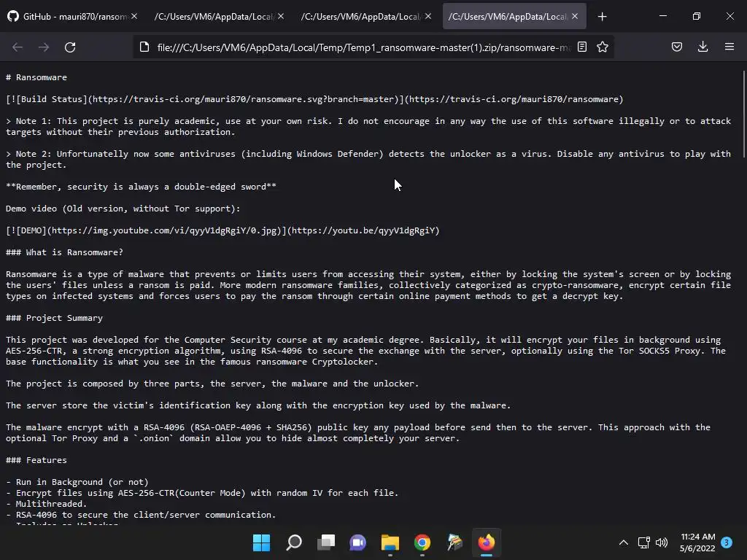The height and width of the screenshot is (560, 747).
Task: Click '- Run in Background (or not)' line
Action: tap(77, 483)
